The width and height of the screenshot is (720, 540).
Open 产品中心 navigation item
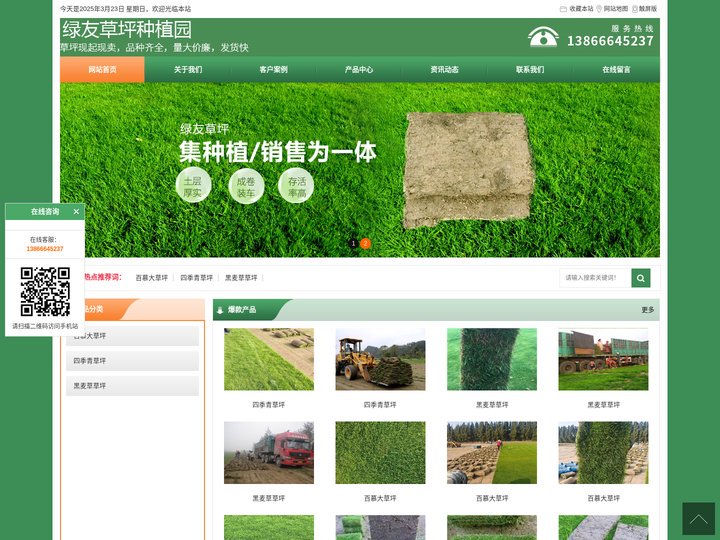[359, 69]
